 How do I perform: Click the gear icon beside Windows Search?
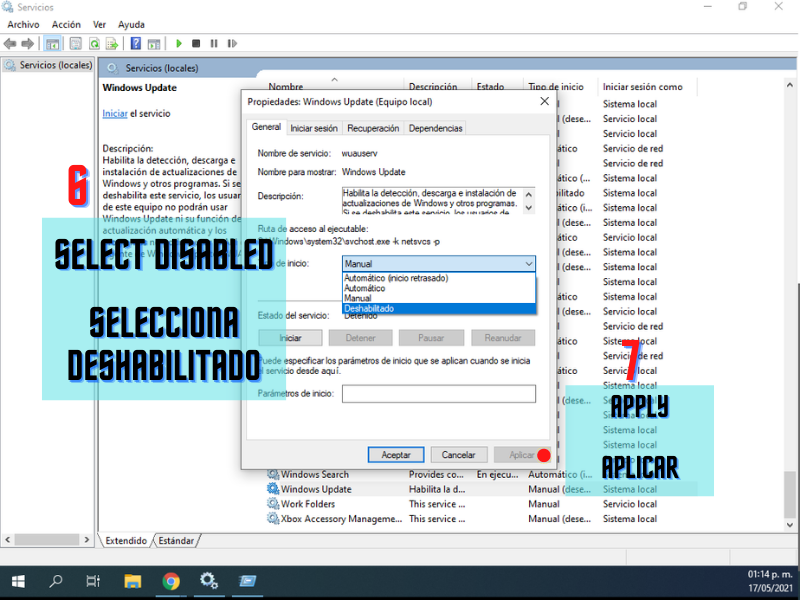point(273,474)
